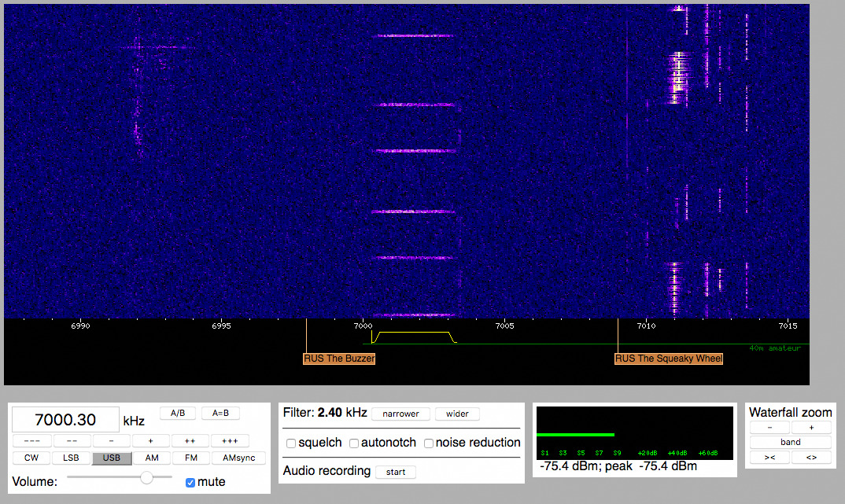Viewport: 845px width, 504px height.
Task: Select CW demodulation mode
Action: coord(31,458)
